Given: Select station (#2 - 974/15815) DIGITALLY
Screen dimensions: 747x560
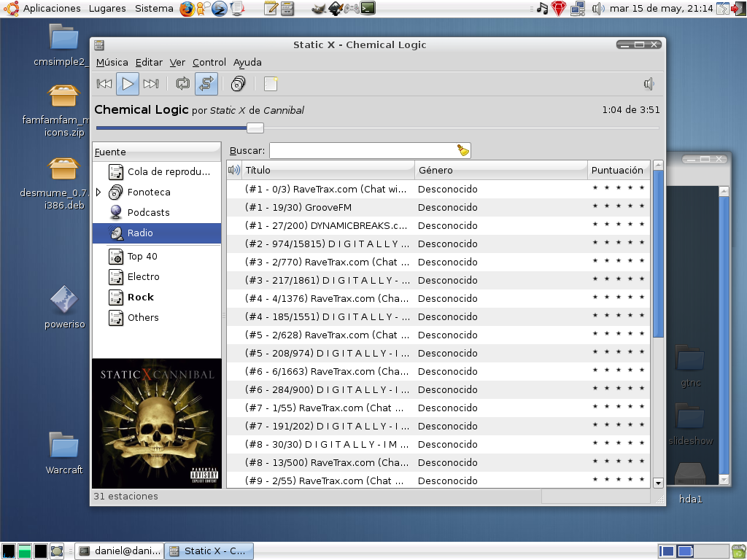Looking at the screenshot, I should pyautogui.click(x=438, y=244).
